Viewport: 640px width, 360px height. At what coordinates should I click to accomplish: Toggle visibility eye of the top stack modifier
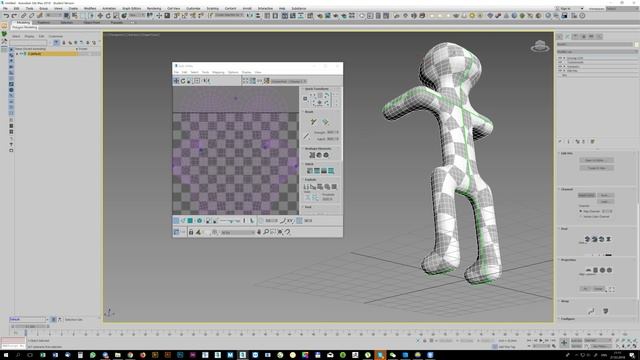[560, 58]
